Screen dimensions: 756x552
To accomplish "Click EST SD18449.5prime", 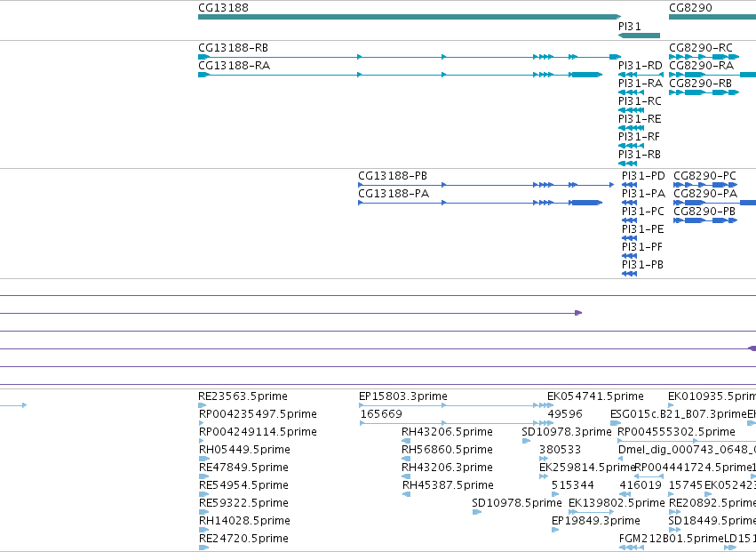I will click(x=712, y=521).
